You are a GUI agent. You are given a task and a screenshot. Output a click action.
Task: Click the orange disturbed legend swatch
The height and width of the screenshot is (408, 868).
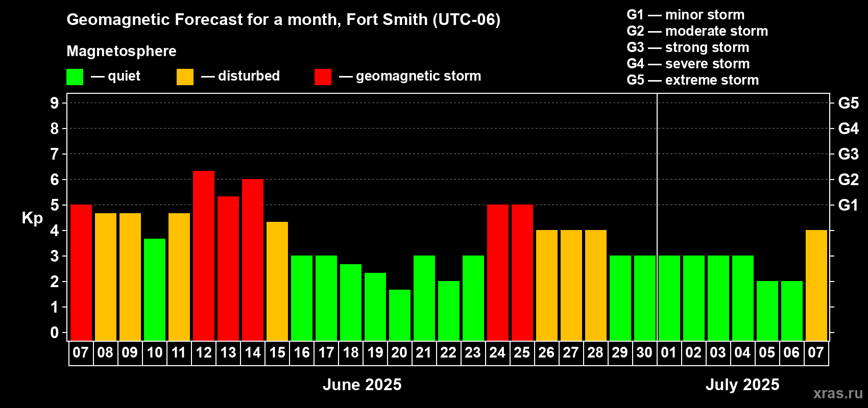pos(185,77)
